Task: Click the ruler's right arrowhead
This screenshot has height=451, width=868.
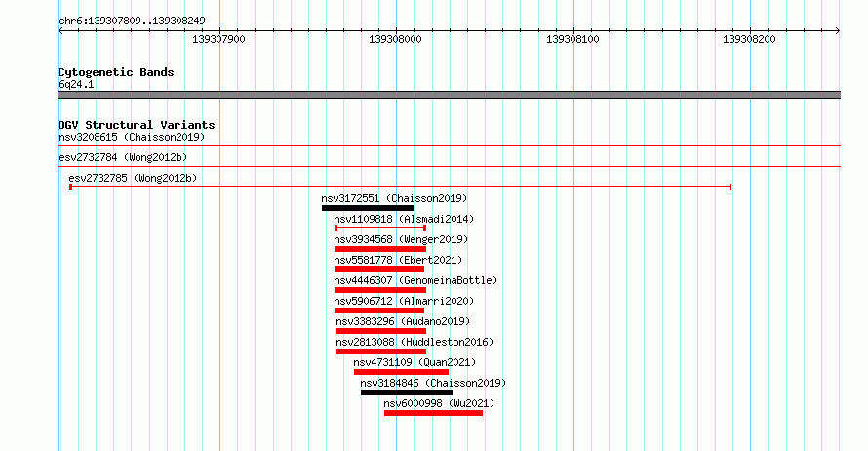Action: tap(838, 31)
